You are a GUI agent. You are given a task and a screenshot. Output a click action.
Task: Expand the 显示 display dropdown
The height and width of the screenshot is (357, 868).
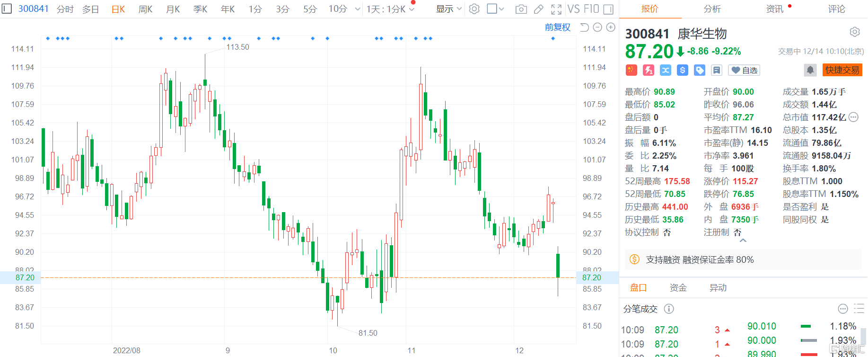tap(448, 9)
